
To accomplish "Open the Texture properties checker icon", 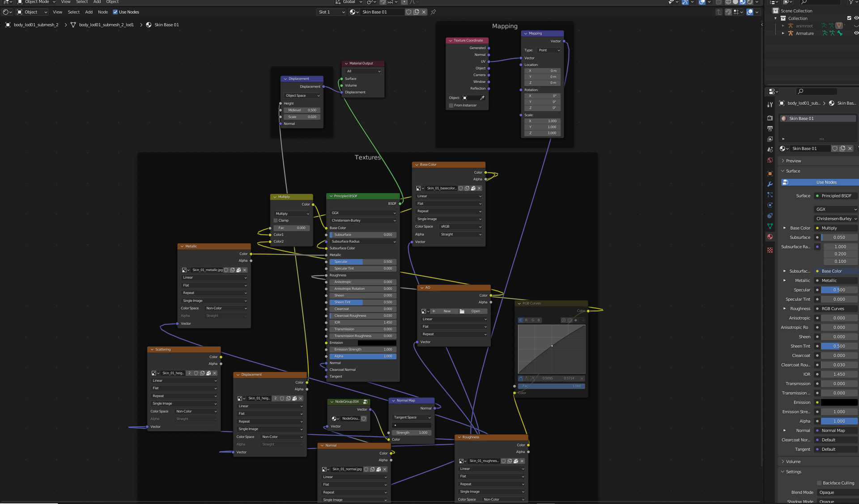I will [x=770, y=250].
